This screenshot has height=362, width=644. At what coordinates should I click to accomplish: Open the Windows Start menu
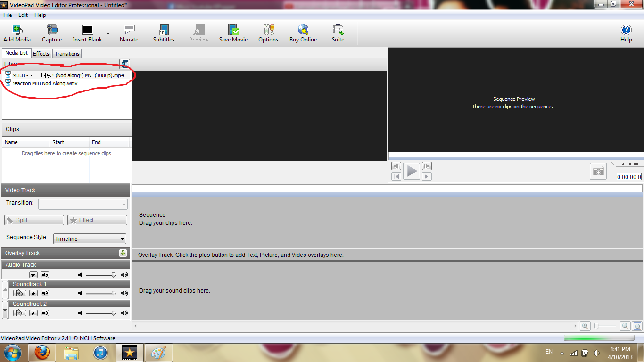pyautogui.click(x=12, y=353)
